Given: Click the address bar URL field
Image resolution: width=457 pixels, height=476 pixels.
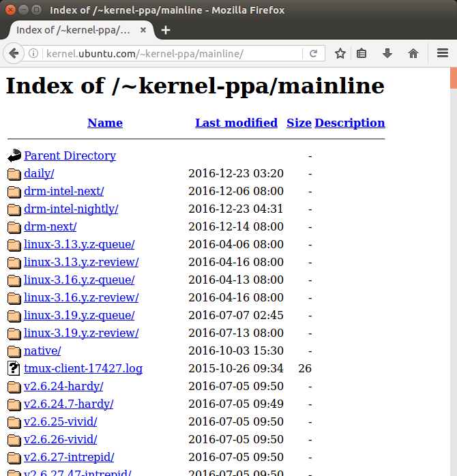Looking at the screenshot, I should (x=173, y=54).
